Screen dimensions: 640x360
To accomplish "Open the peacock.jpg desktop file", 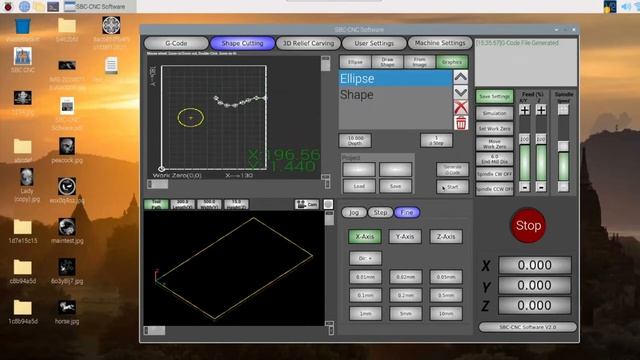I will point(67,151).
